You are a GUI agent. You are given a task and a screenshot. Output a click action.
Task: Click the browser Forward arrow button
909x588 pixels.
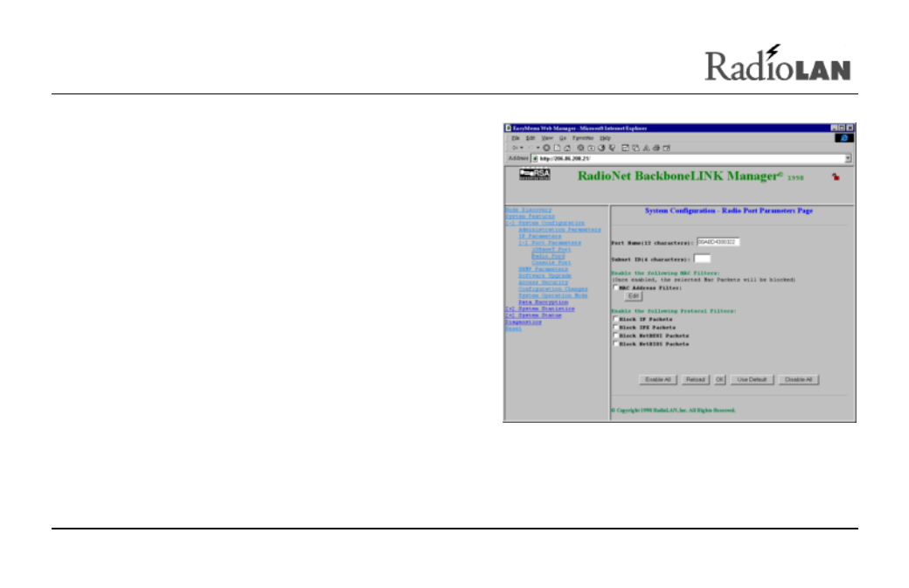[x=530, y=148]
